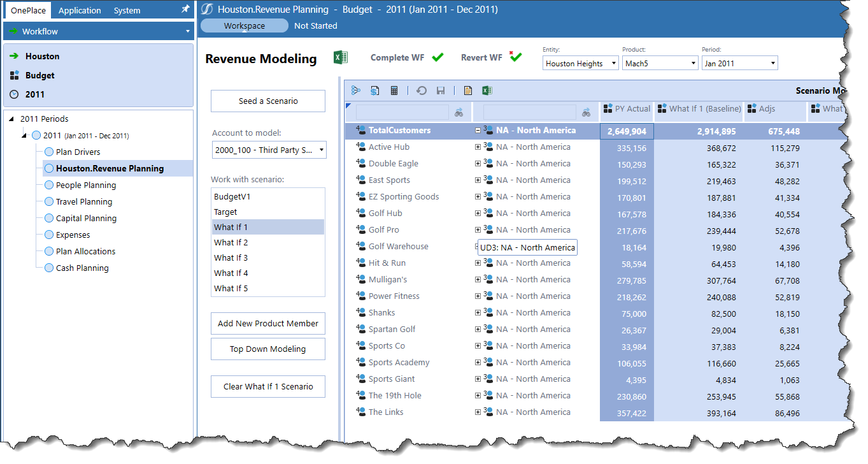868x464 pixels.
Task: Click Clear What If 1 Scenario button
Action: [x=268, y=386]
